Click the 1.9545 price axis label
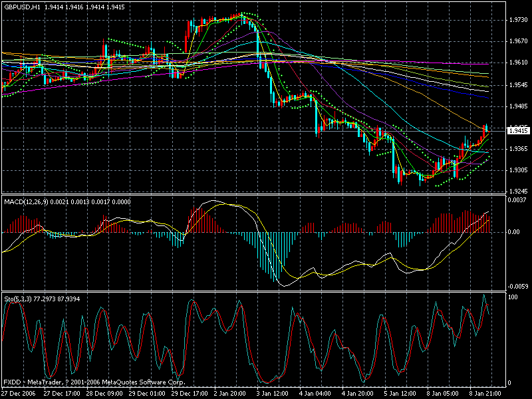The image size is (532, 399). click(517, 85)
